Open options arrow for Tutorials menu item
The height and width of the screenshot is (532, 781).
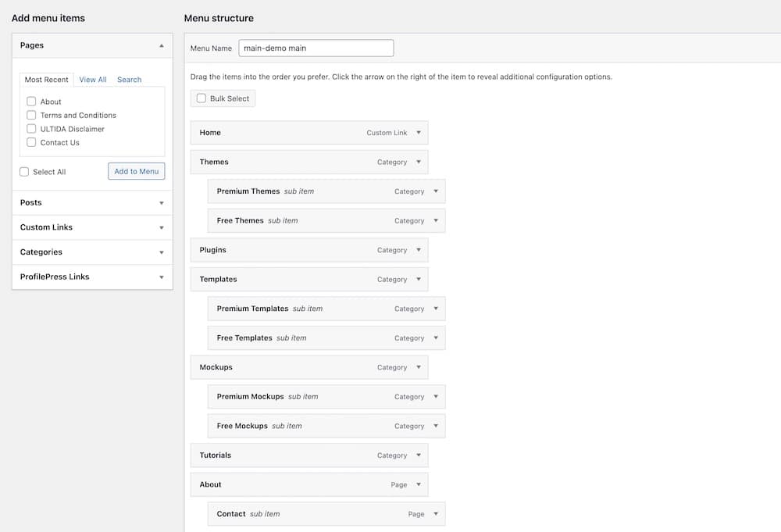[419, 455]
